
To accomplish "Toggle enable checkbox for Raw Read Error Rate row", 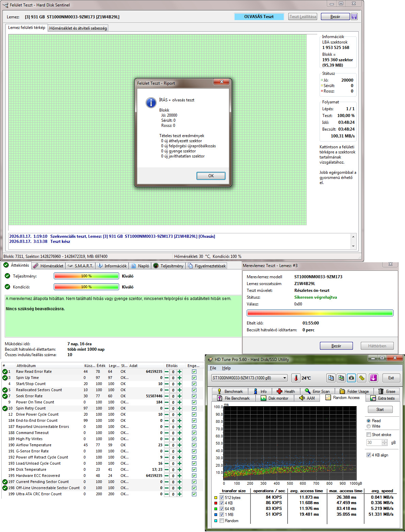I will (x=194, y=372).
